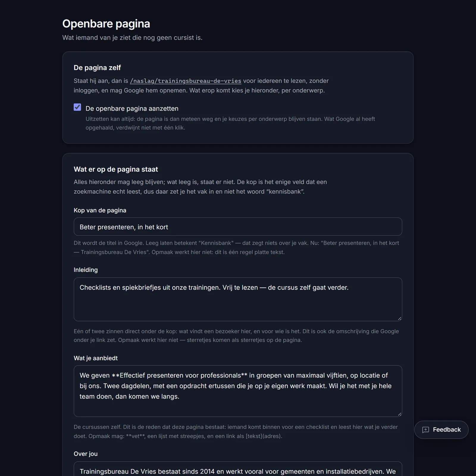Click inside the 'Over jou' textarea

coord(238,469)
